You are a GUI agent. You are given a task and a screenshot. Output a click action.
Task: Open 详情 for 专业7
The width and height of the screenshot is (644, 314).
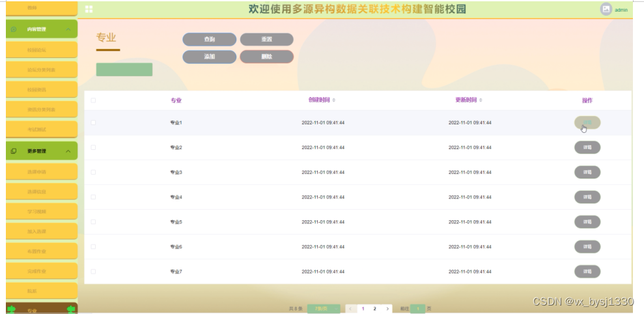click(587, 271)
